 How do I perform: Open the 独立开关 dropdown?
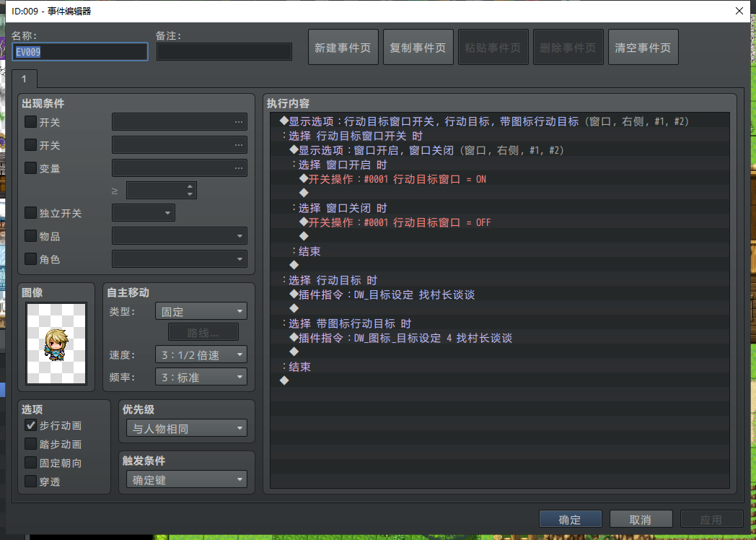pos(144,213)
